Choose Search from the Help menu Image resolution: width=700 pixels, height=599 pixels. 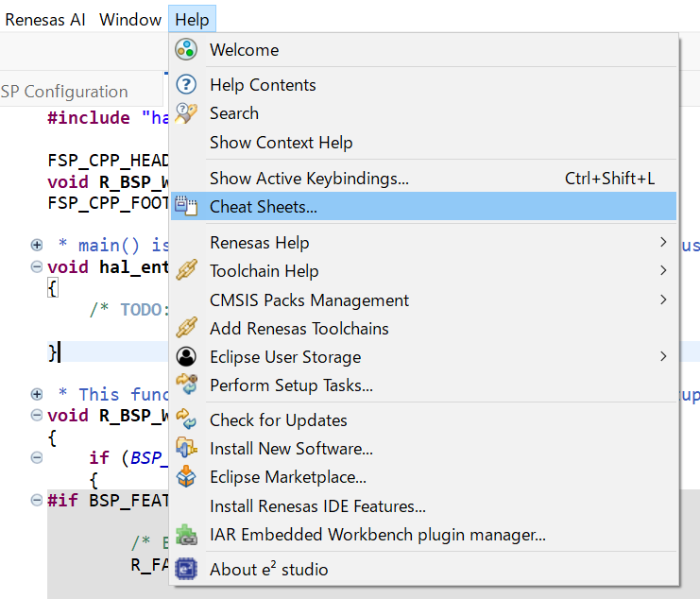(423, 113)
